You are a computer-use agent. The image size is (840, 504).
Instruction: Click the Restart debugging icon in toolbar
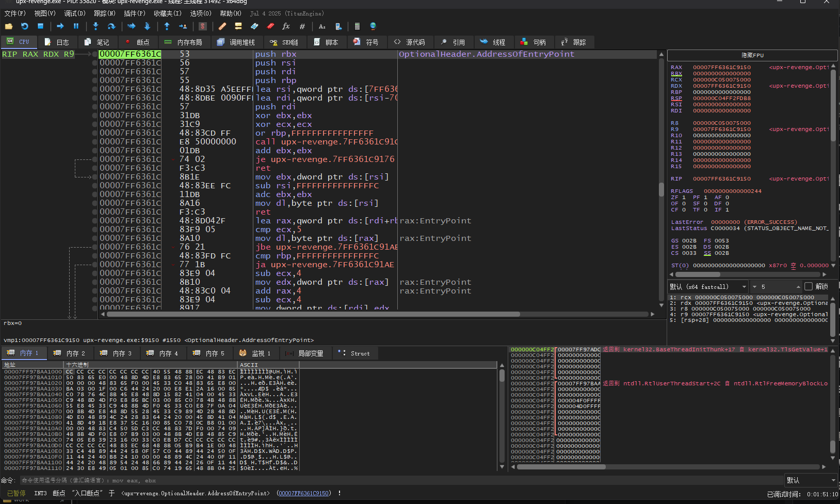coord(24,26)
